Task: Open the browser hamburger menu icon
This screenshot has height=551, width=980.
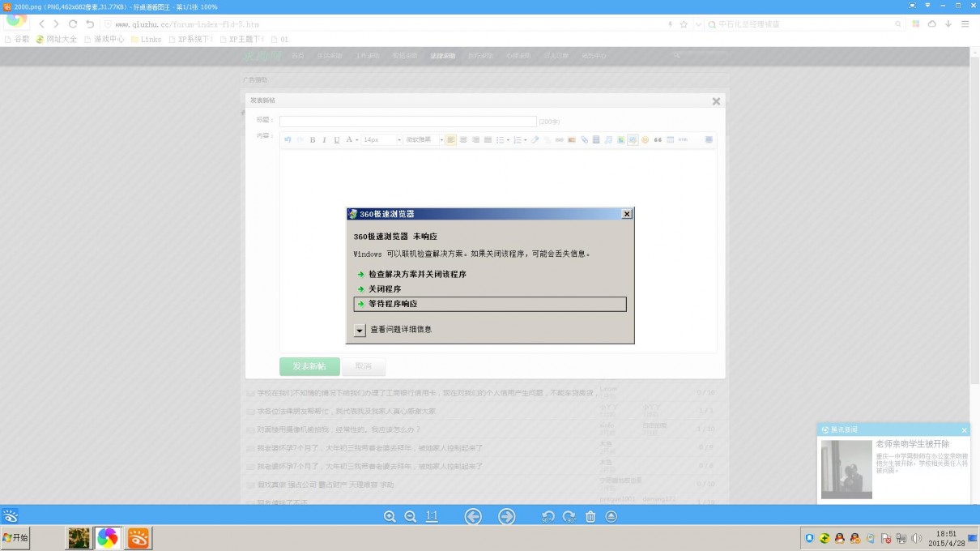Action: (x=965, y=24)
